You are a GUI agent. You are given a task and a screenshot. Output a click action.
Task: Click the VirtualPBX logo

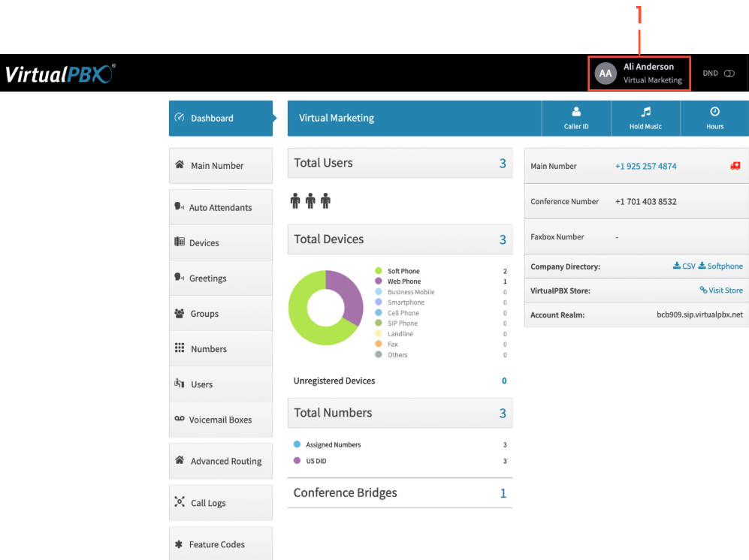pos(60,74)
